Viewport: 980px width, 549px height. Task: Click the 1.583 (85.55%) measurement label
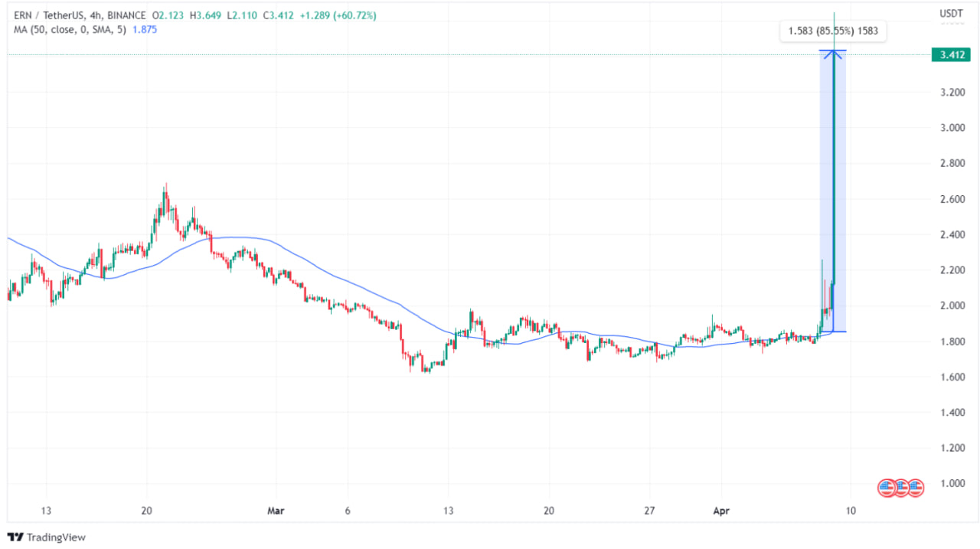point(832,32)
